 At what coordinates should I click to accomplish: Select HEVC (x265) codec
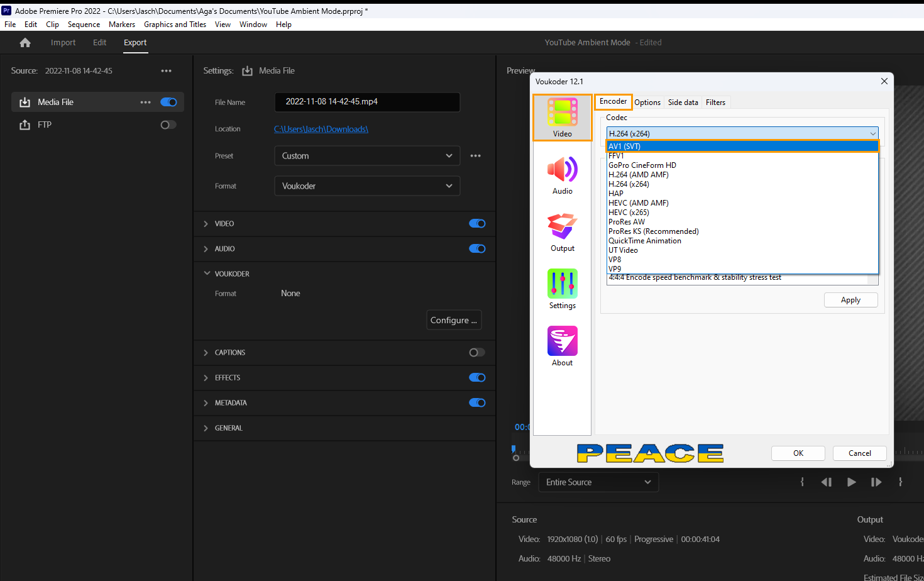tap(742, 213)
